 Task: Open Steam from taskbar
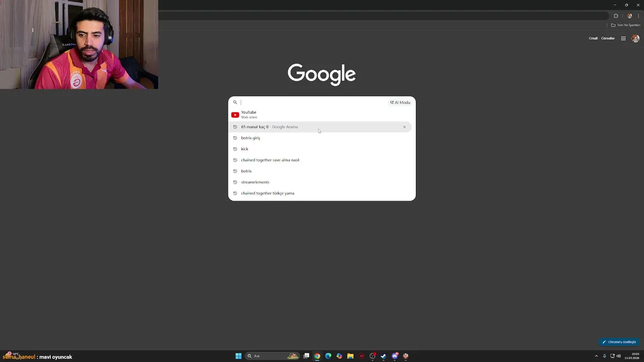tap(383, 356)
